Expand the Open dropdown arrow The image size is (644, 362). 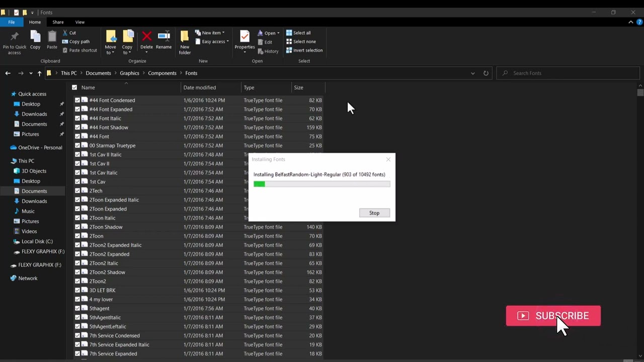coord(278,33)
